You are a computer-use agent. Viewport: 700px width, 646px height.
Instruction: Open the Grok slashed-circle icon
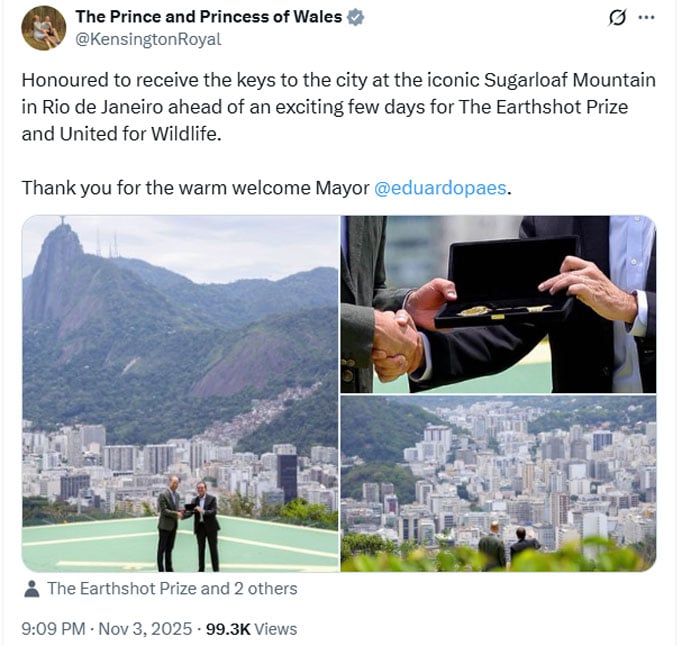(617, 17)
